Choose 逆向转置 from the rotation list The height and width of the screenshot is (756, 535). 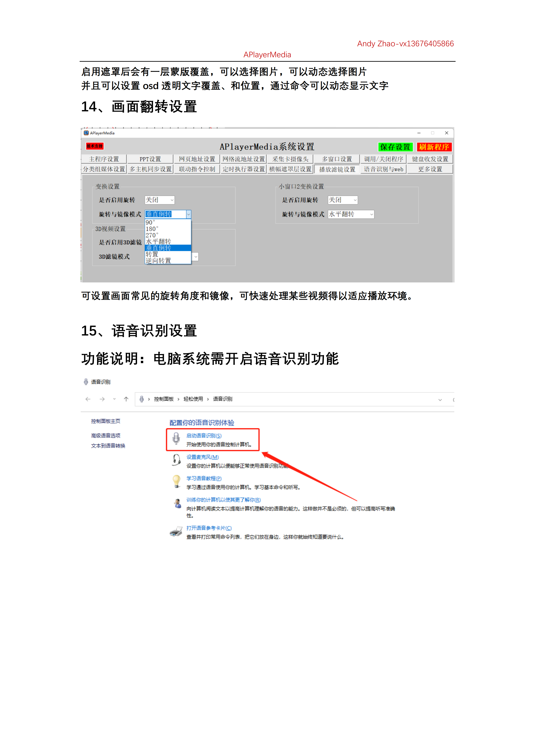(168, 261)
